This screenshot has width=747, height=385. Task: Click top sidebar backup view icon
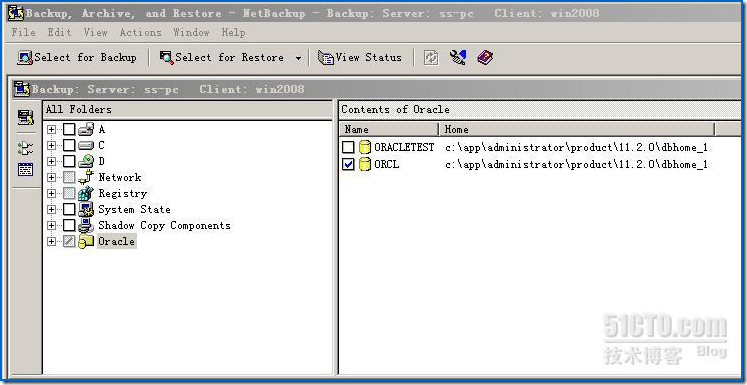coord(25,117)
